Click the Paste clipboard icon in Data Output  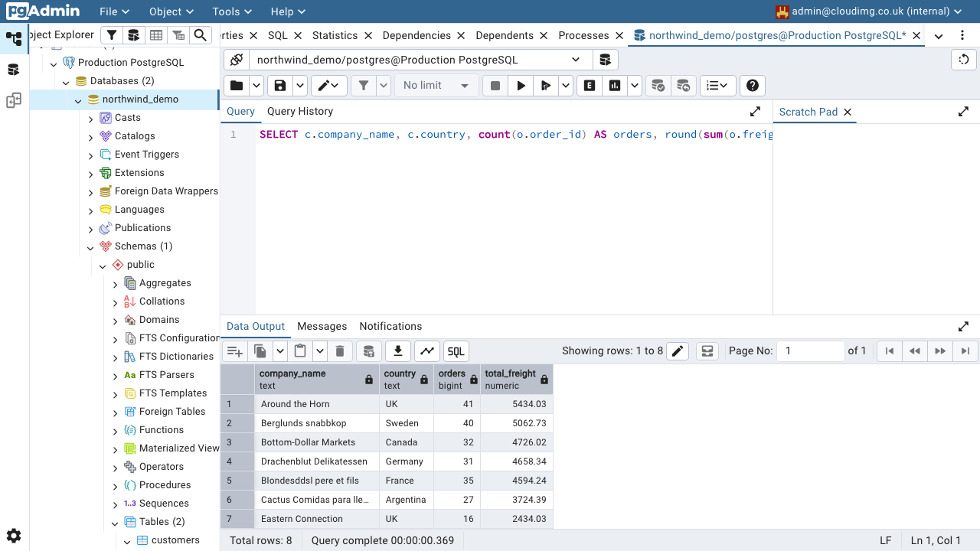click(300, 351)
